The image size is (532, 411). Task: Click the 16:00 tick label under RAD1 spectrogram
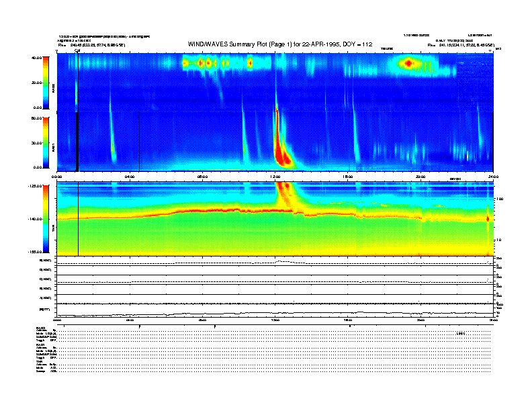[348, 177]
